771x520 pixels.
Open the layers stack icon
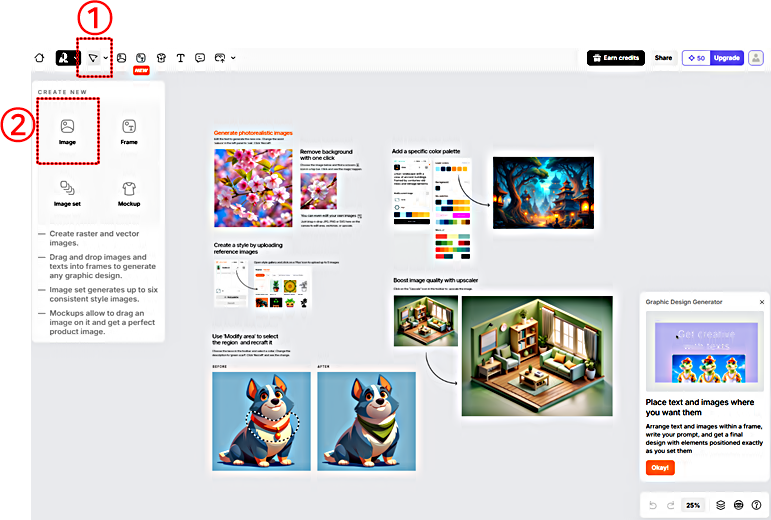coord(720,505)
